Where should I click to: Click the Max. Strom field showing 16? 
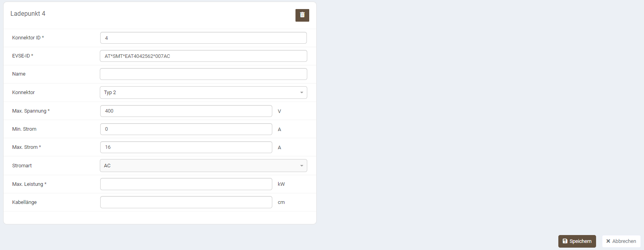pos(186,147)
